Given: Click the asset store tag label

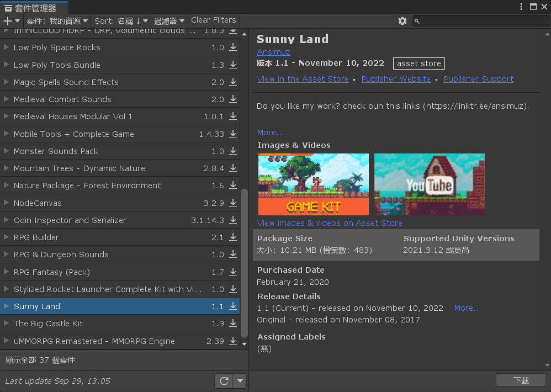Looking at the screenshot, I should (x=419, y=63).
